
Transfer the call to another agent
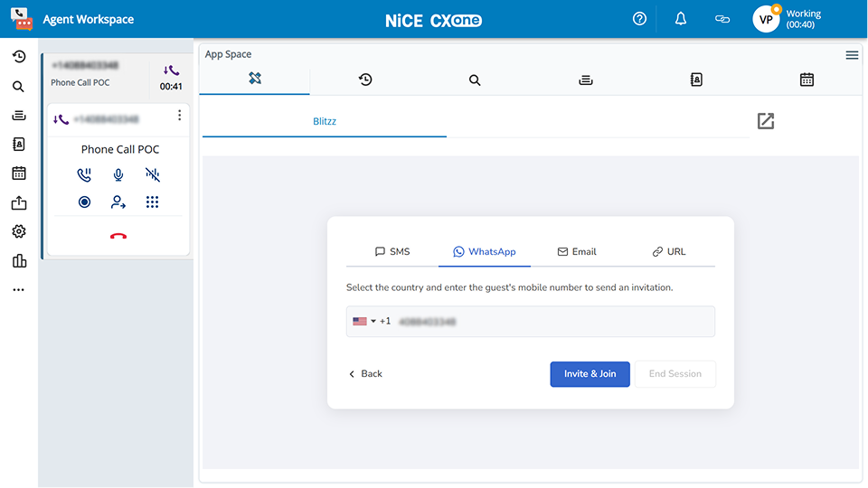point(118,202)
